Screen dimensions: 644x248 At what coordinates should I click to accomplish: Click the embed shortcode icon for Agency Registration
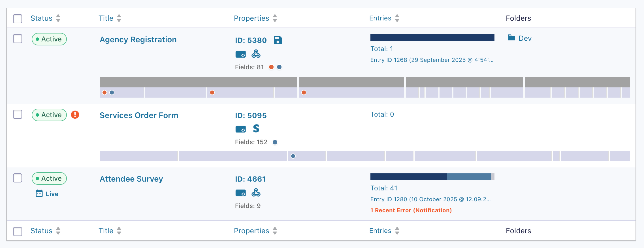[x=240, y=54]
